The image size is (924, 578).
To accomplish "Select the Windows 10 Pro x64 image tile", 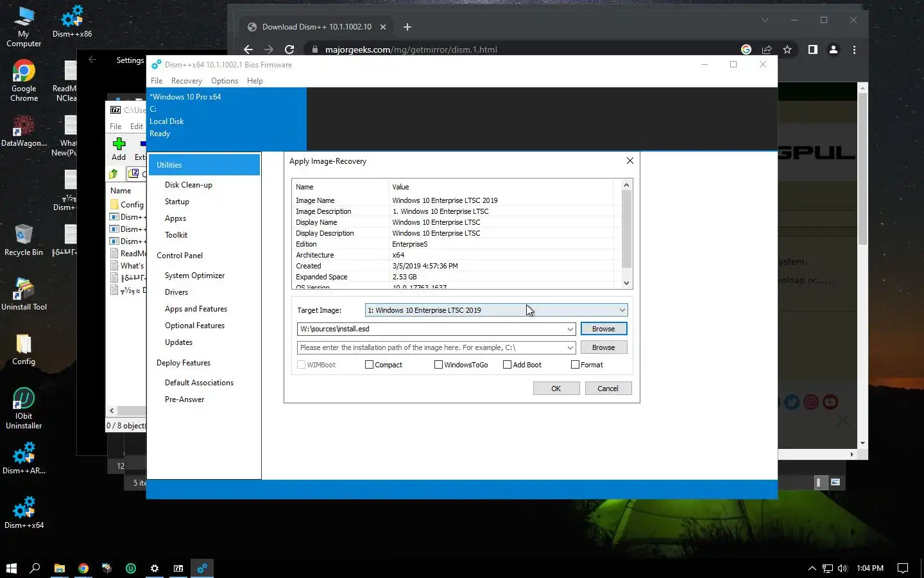I will [227, 118].
